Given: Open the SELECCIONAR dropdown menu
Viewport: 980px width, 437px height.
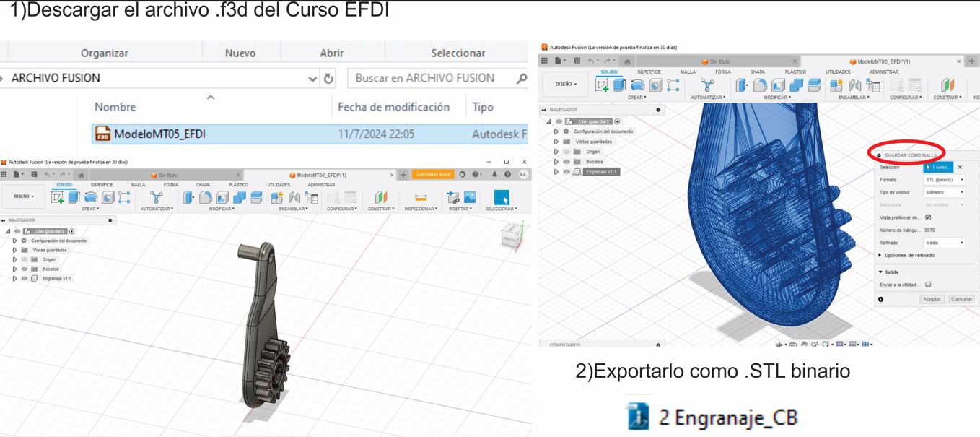Looking at the screenshot, I should 502,209.
